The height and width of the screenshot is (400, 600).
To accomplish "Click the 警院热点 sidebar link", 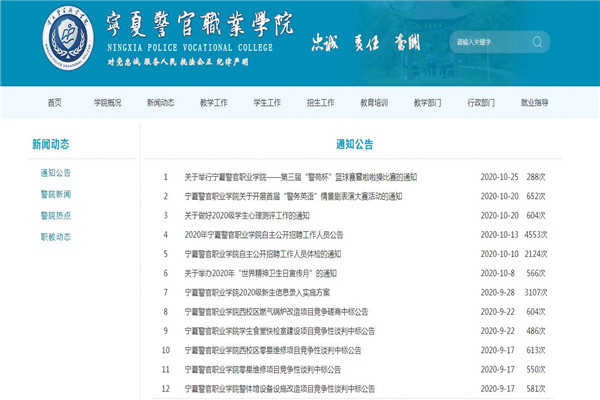I will click(56, 215).
